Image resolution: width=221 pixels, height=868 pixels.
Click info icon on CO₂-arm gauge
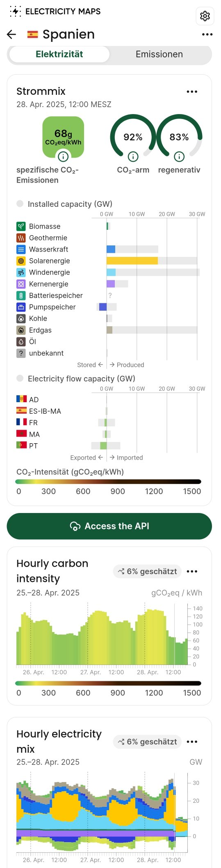coord(133,156)
